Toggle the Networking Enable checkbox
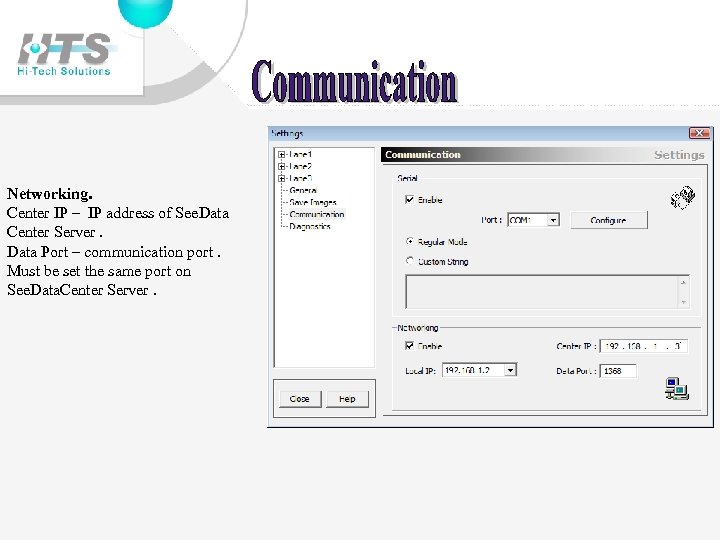The height and width of the screenshot is (540, 720). (x=409, y=345)
